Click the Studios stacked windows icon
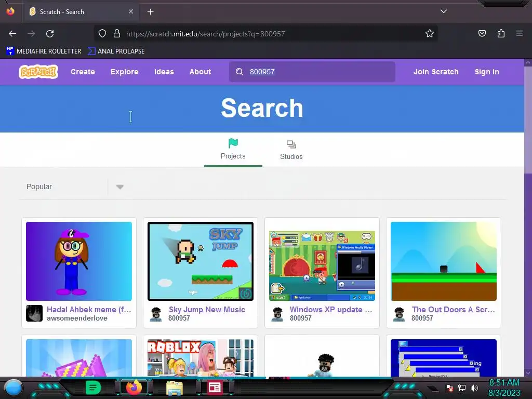 point(291,144)
